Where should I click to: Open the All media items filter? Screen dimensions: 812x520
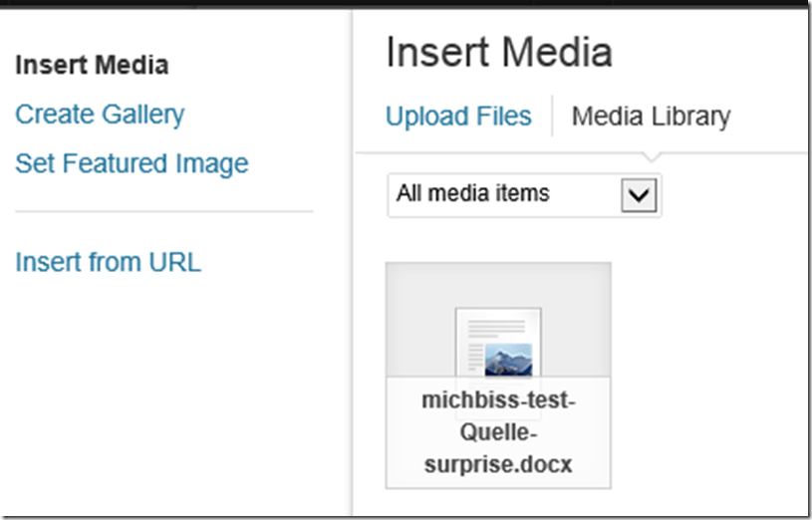pos(524,194)
